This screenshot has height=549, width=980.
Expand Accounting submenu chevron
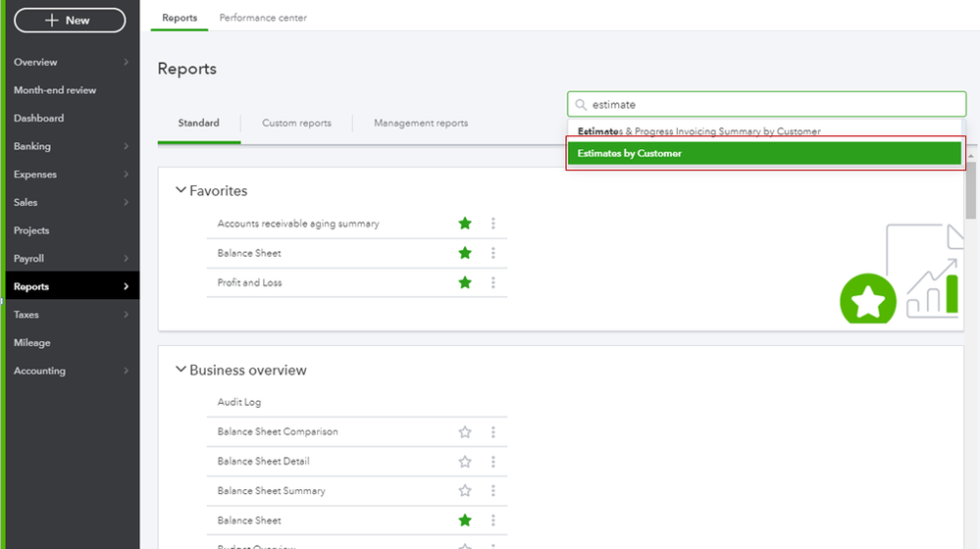click(x=126, y=371)
